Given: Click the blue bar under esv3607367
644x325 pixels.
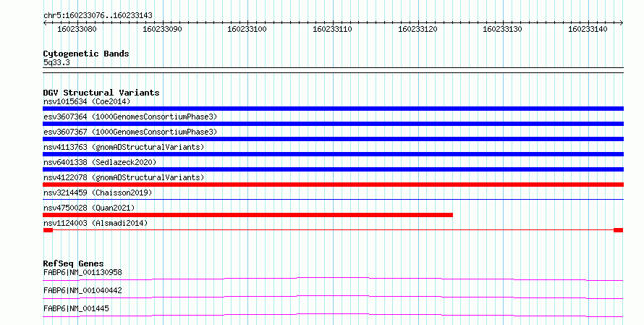Looking at the screenshot, I should coord(333,139).
